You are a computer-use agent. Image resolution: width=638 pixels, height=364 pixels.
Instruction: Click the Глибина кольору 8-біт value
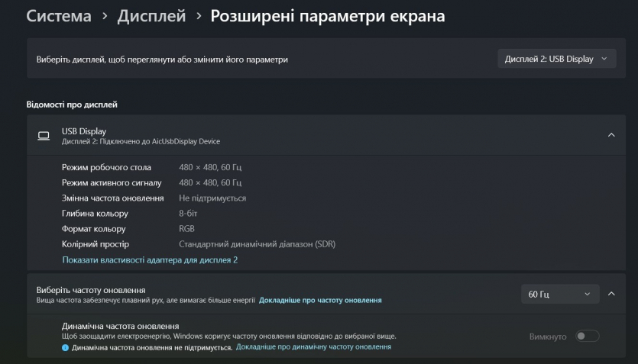[x=188, y=214]
